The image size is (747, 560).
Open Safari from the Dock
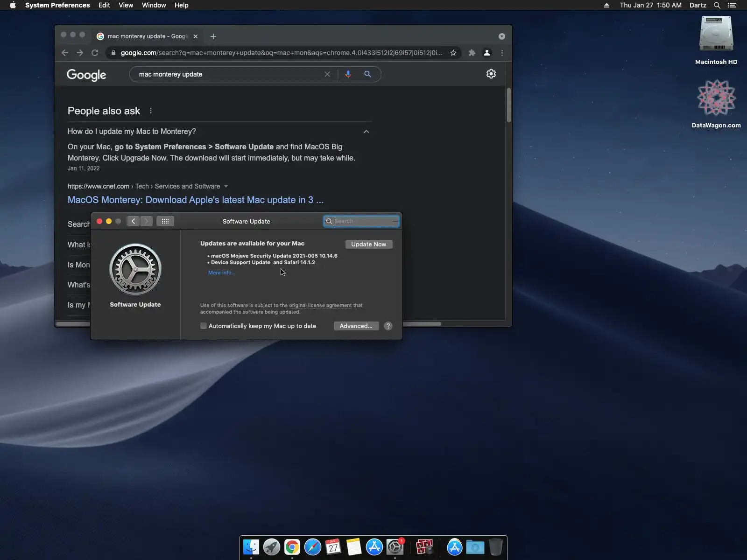313,547
